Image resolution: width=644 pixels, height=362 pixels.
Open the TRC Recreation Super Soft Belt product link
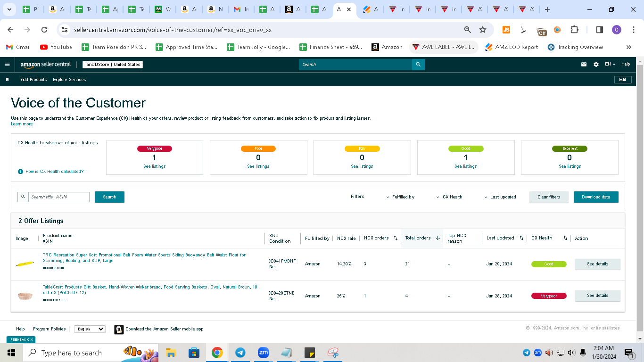pos(144,258)
